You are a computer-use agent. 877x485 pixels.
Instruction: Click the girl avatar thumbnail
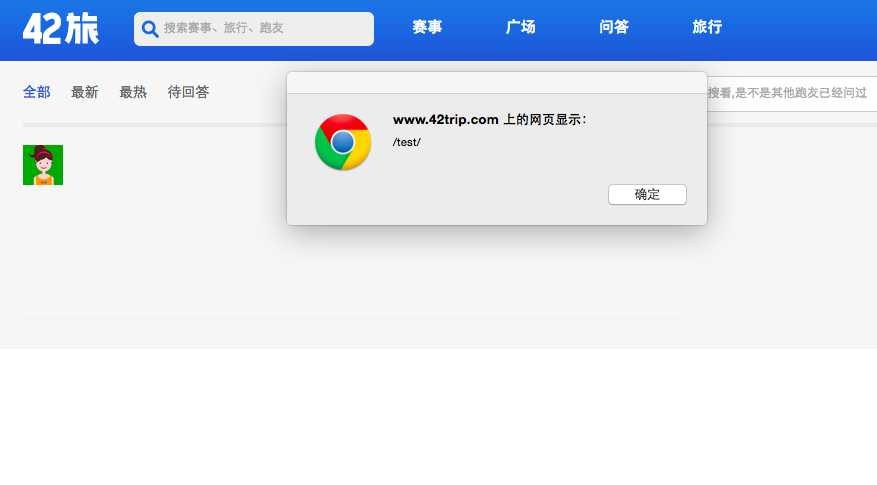point(43,165)
